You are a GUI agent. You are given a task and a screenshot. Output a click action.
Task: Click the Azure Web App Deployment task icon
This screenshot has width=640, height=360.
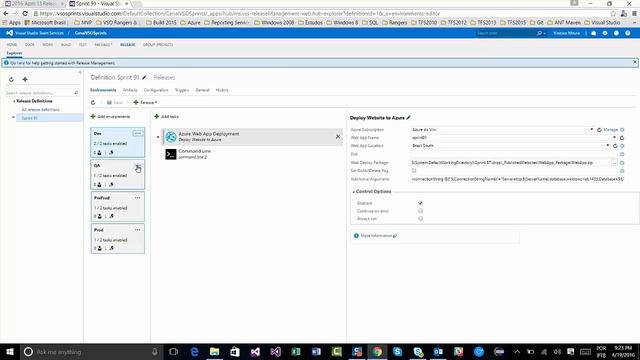171,137
